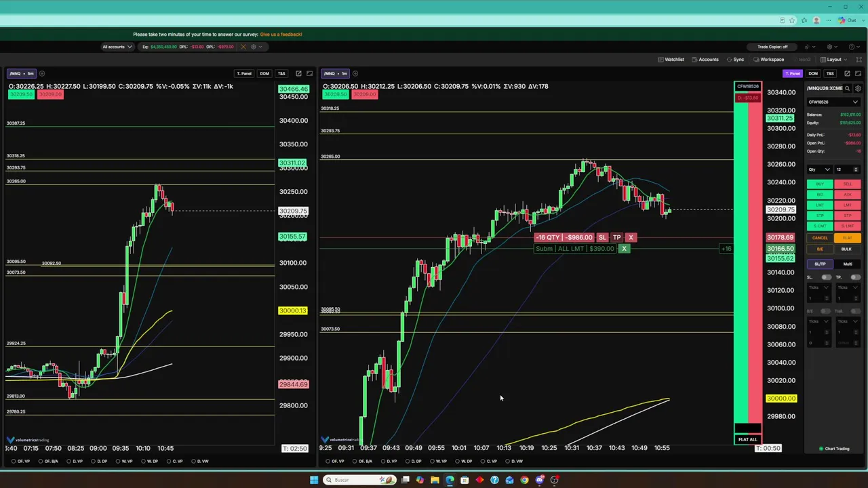The height and width of the screenshot is (488, 868).
Task: Open the Qty type dropdown
Action: 819,169
